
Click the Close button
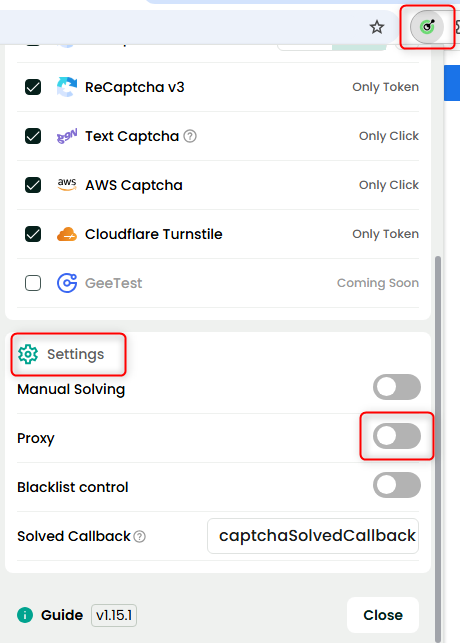[x=383, y=615]
